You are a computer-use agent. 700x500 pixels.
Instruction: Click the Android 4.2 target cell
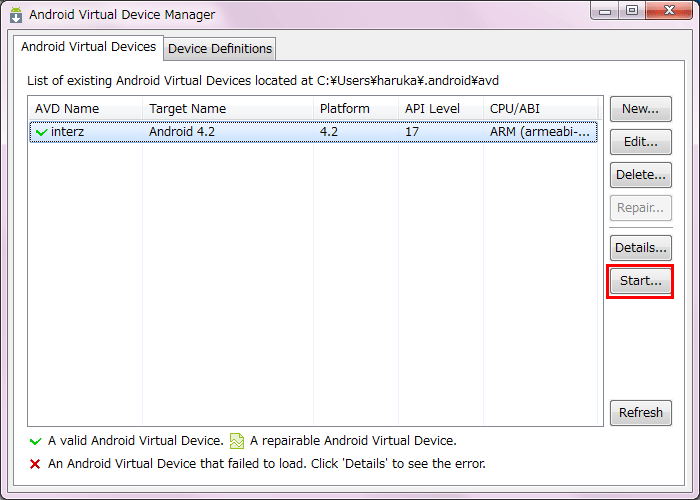tap(182, 132)
